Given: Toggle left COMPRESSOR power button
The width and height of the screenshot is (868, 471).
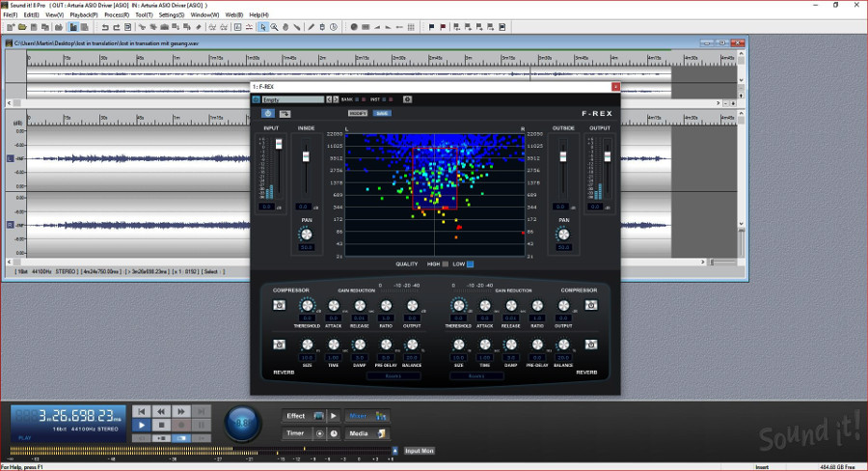Looking at the screenshot, I should tap(280, 305).
